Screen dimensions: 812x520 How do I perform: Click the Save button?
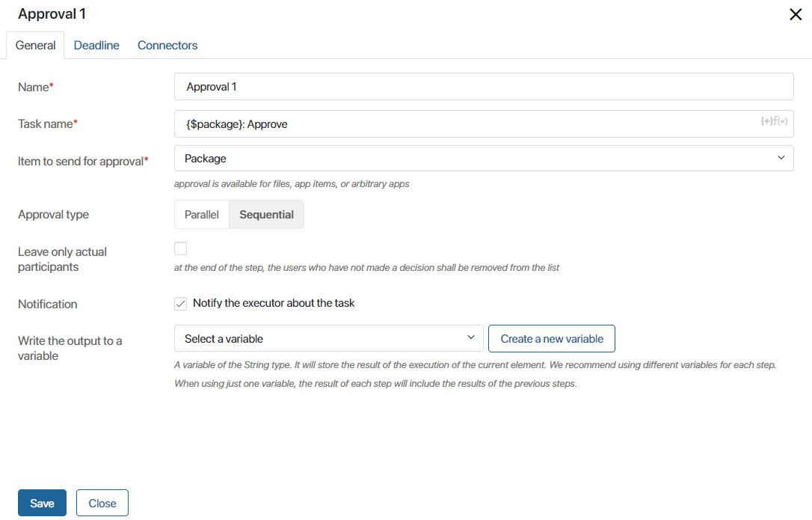click(x=42, y=503)
